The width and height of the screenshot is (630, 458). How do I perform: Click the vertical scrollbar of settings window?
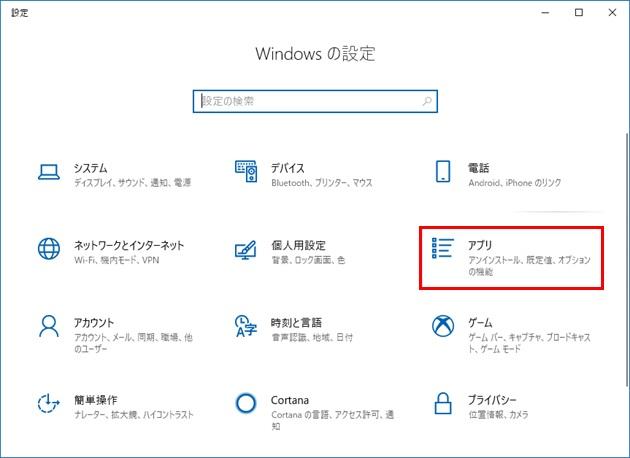(627, 261)
